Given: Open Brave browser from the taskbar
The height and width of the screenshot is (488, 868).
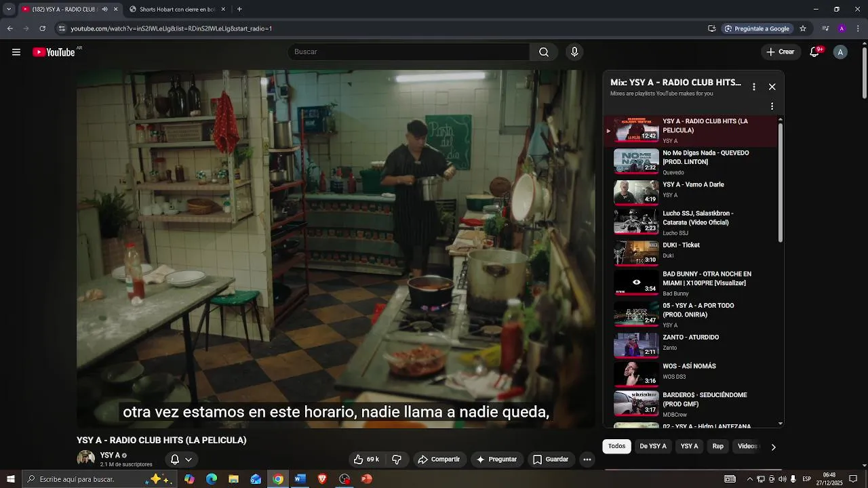Looking at the screenshot, I should coord(322,479).
